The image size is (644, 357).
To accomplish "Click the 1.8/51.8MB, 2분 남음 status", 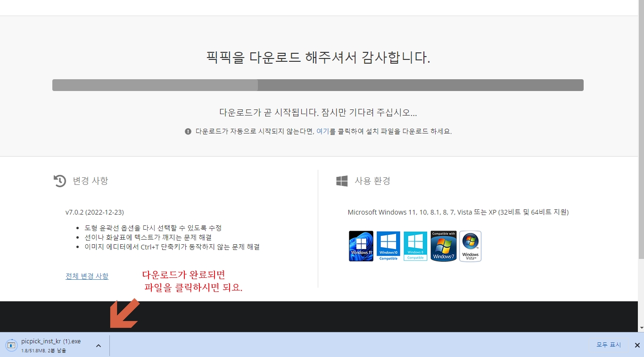I will pos(44,351).
